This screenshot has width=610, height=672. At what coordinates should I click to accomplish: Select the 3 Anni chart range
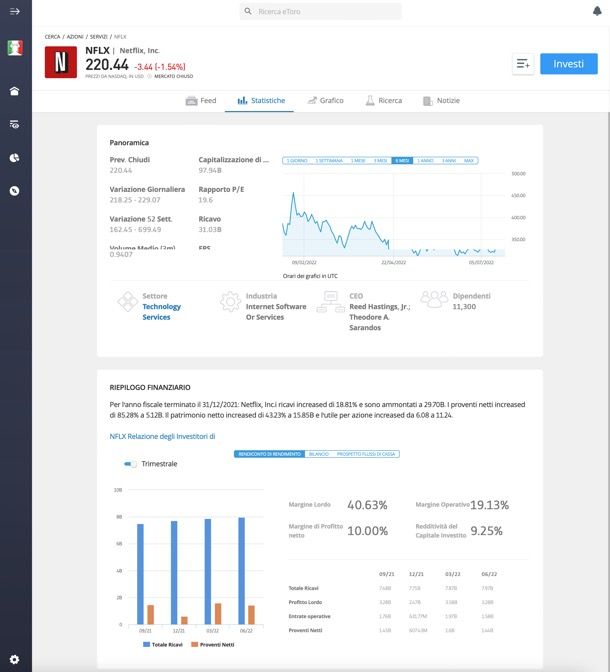pos(449,161)
